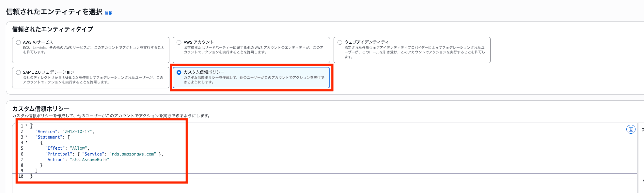644x193 pixels.
Task: Click the "rds.amazonaws.com" value
Action: [x=133, y=154]
